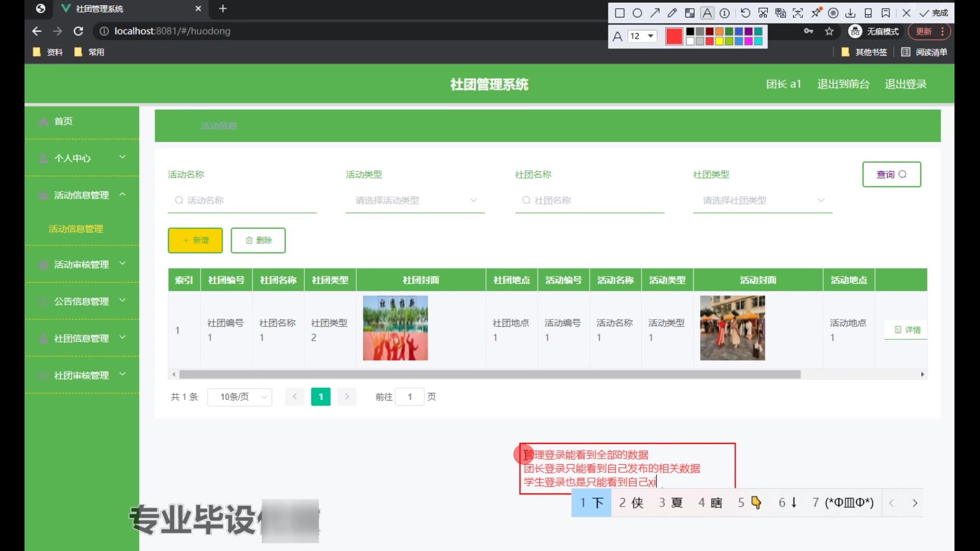Click the screen recording circle icon

point(833,13)
